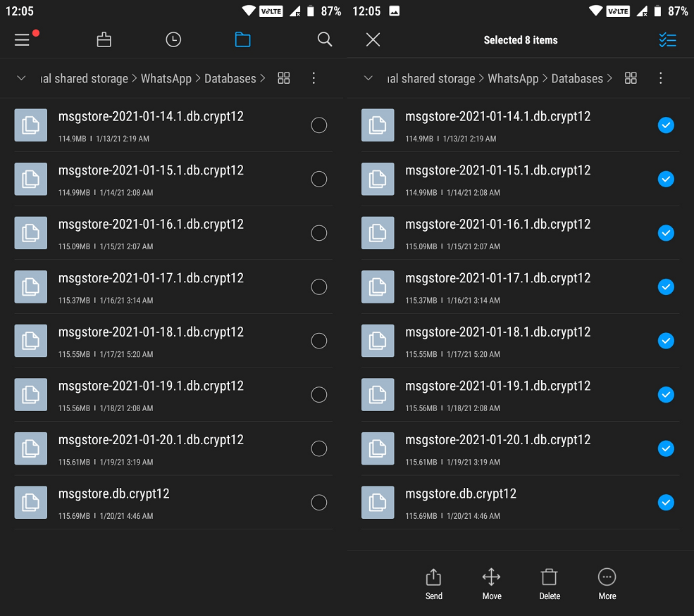Toggle grid view in left screen
694x616 pixels.
pos(284,78)
